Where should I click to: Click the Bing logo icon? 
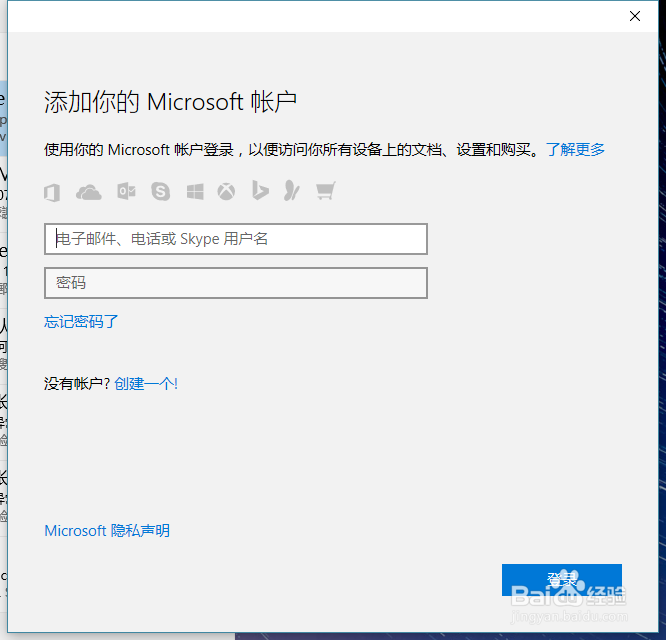[260, 190]
